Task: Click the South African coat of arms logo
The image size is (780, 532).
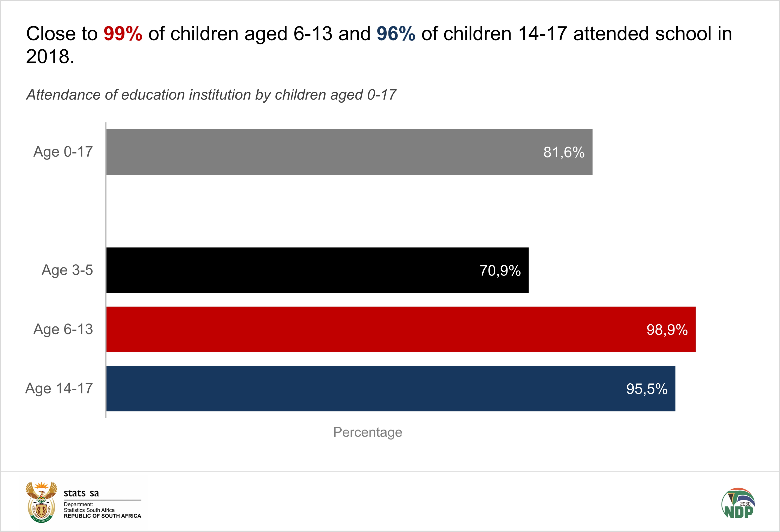Action: (x=41, y=502)
